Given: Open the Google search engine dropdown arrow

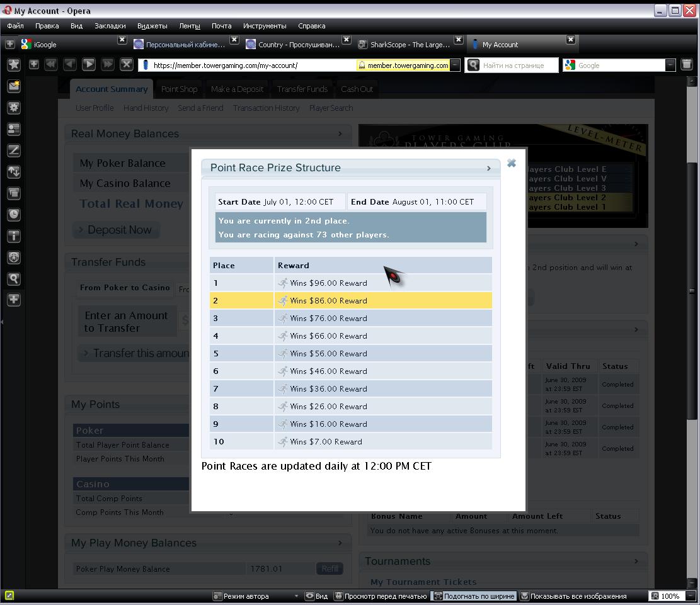Looking at the screenshot, I should tap(670, 65).
